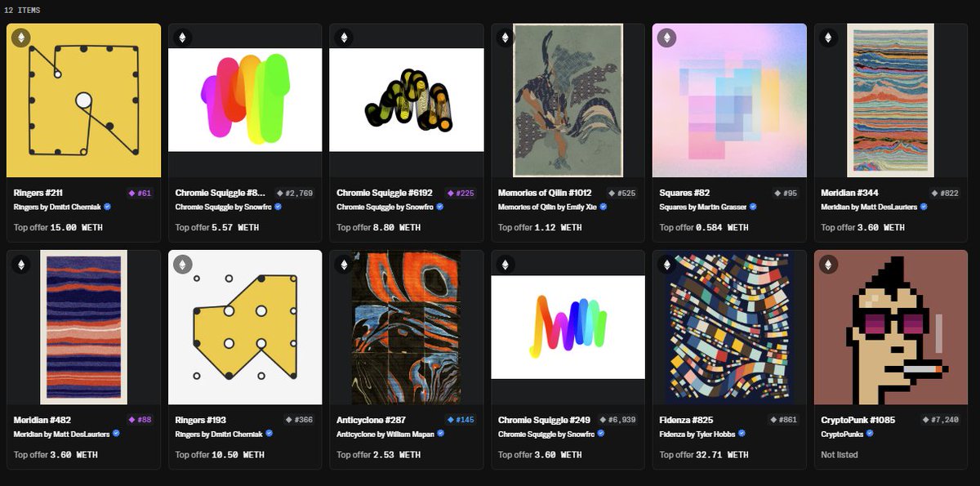
Task: Click the Ethereum icon on Ringers #211
Action: click(x=20, y=38)
